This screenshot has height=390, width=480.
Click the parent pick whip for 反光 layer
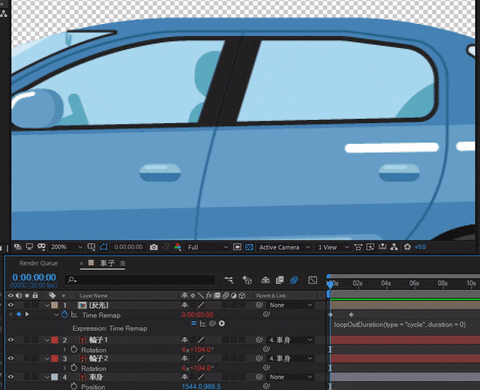coord(259,305)
